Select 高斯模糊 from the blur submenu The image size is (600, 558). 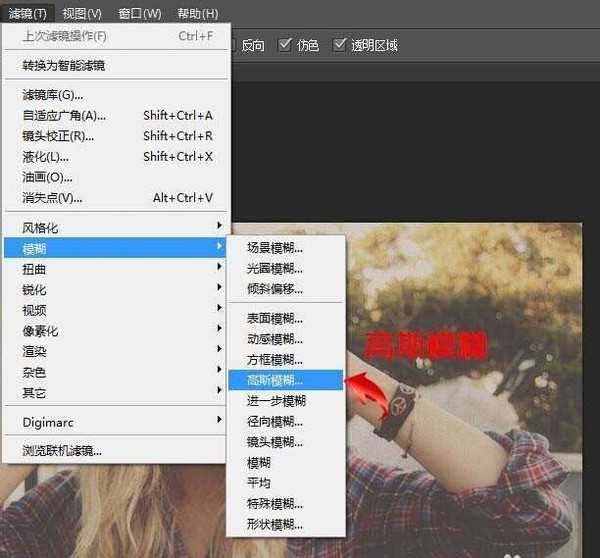click(274, 380)
